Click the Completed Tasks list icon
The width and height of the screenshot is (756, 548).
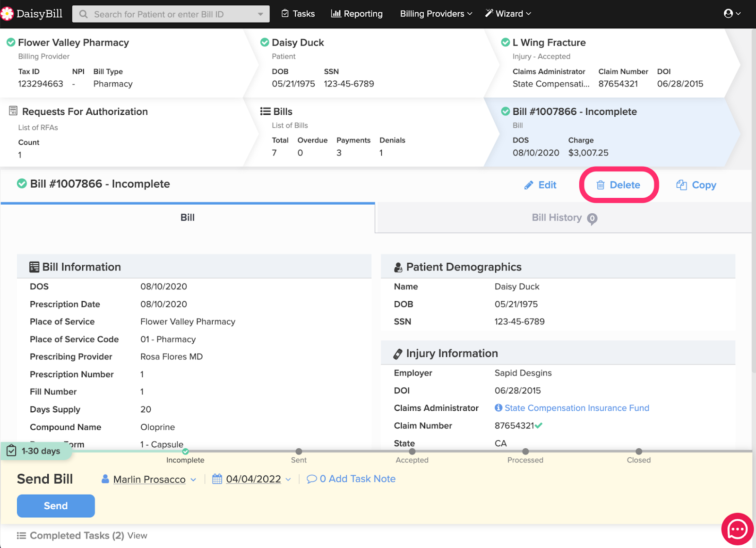(x=21, y=536)
